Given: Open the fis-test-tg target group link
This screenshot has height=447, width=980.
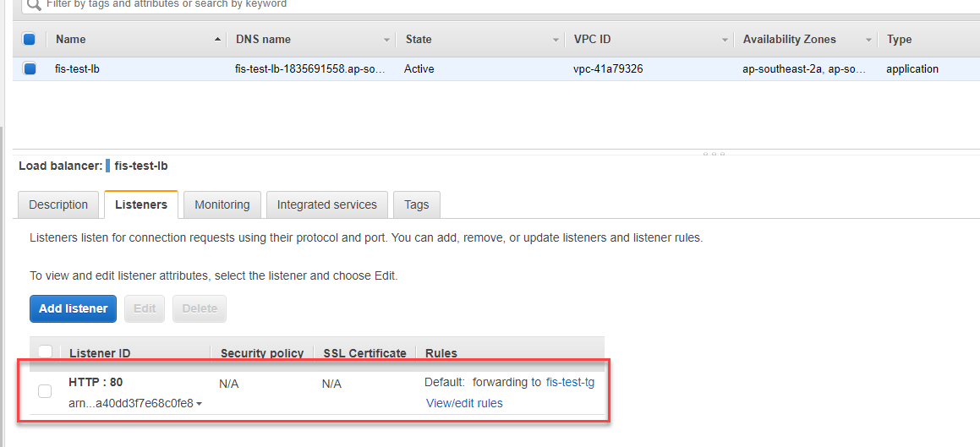Looking at the screenshot, I should tap(570, 382).
